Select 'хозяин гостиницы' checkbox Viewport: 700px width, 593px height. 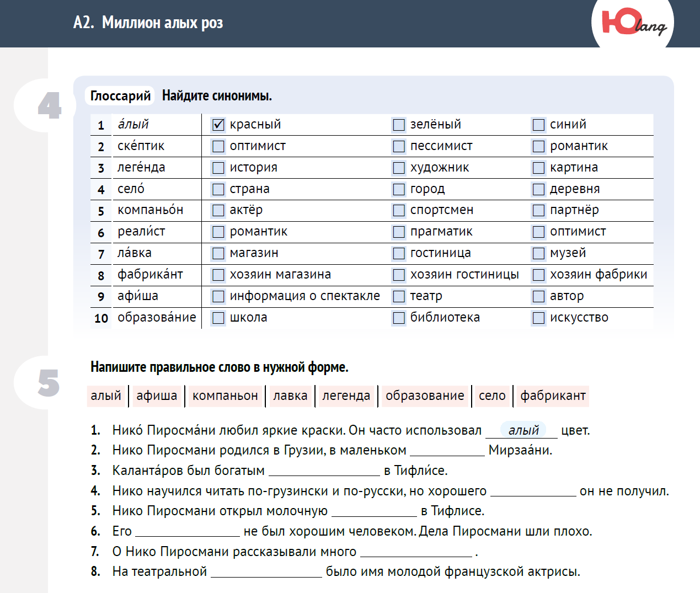click(x=399, y=275)
